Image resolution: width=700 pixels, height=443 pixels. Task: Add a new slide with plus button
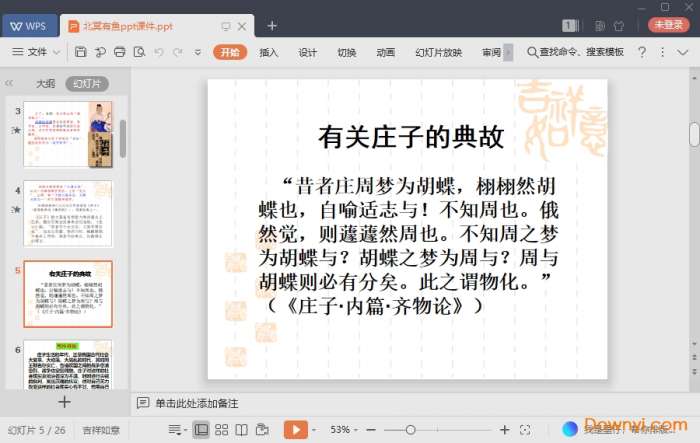point(64,402)
